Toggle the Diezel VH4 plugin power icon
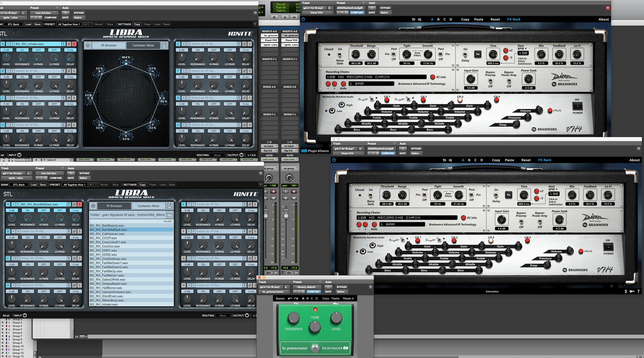The width and height of the screenshot is (644, 358). point(303,19)
